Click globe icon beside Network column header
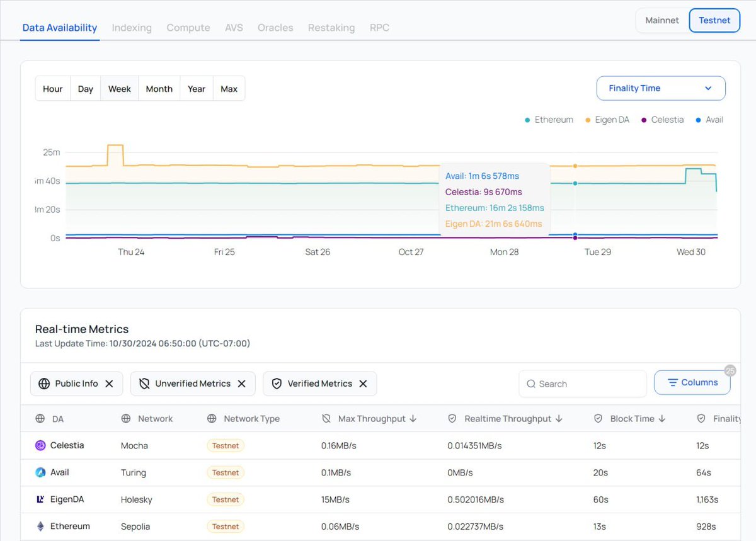Screen dimensions: 756x541 [126, 418]
